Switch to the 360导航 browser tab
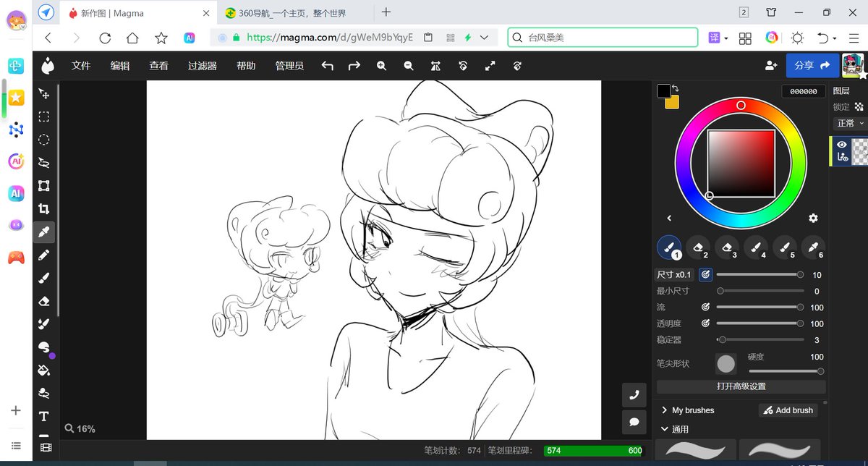This screenshot has height=466, width=868. [x=294, y=13]
